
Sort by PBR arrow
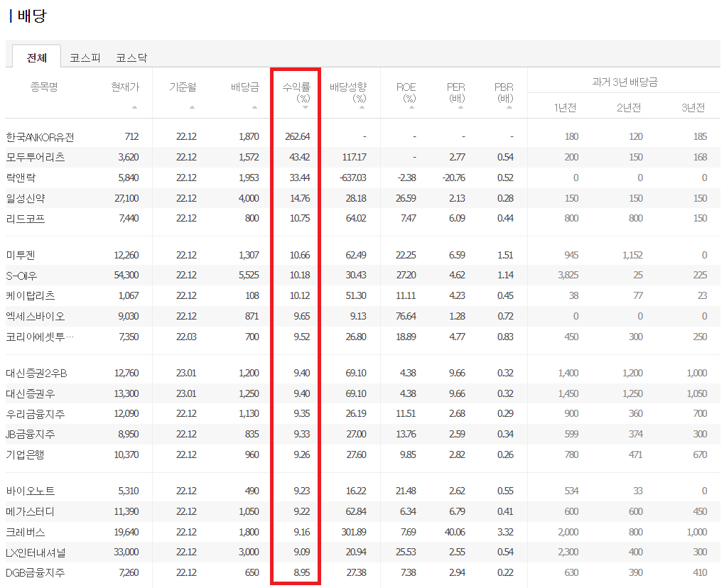point(509,107)
